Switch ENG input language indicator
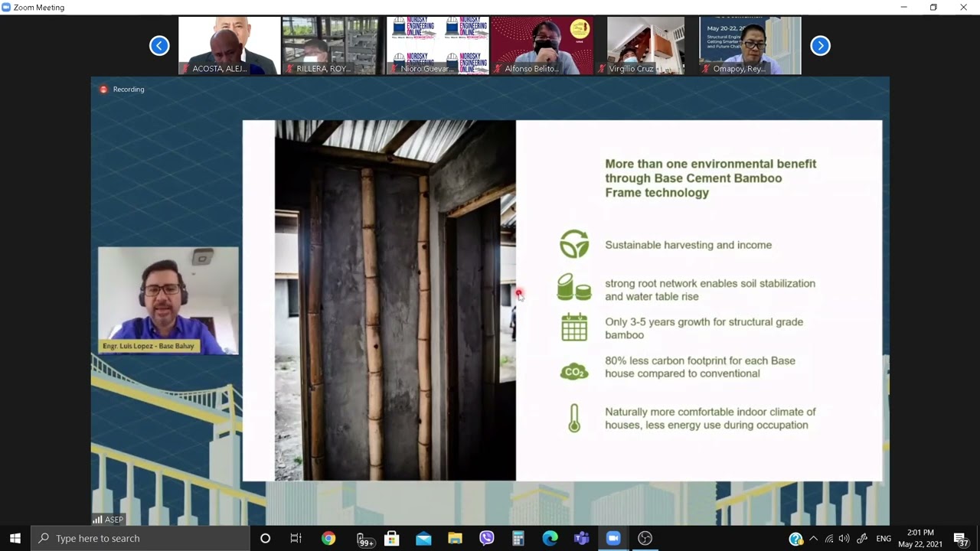This screenshot has width=980, height=551. click(x=884, y=539)
